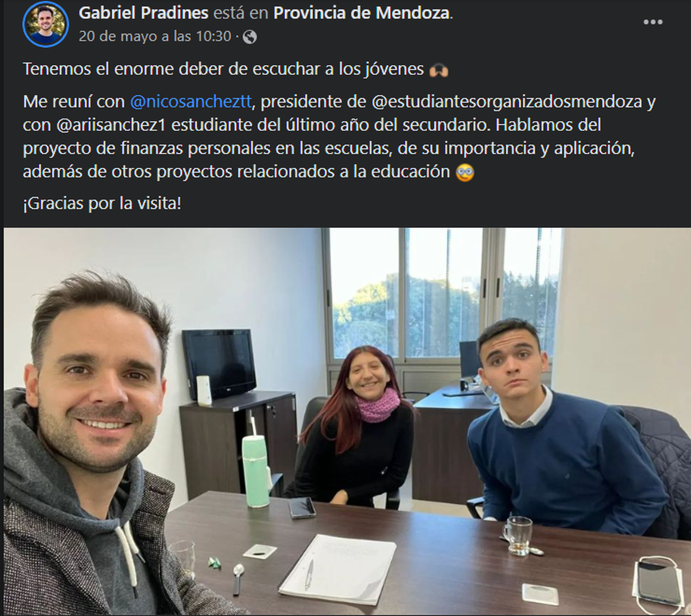This screenshot has width=691, height=616.
Task: Click the nerd face glasses emoji
Action: [x=465, y=172]
